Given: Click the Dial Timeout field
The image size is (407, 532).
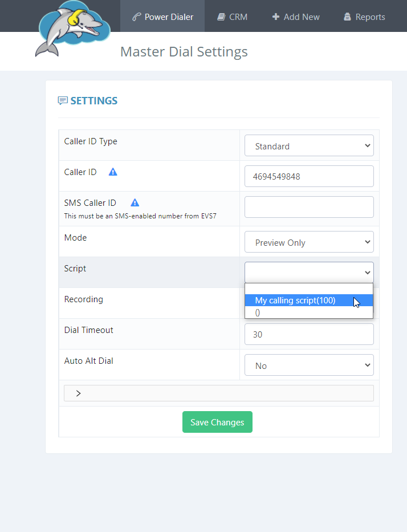Looking at the screenshot, I should click(x=309, y=334).
